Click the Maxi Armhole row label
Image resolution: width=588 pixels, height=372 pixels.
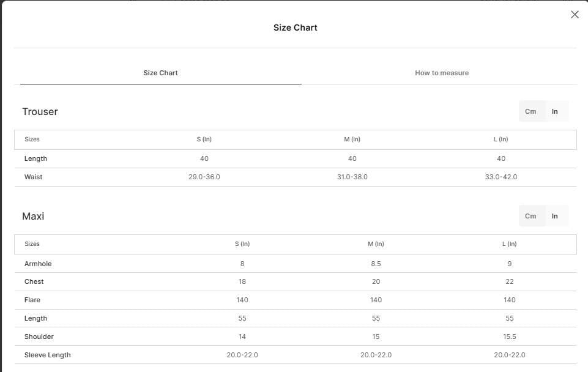[38, 264]
